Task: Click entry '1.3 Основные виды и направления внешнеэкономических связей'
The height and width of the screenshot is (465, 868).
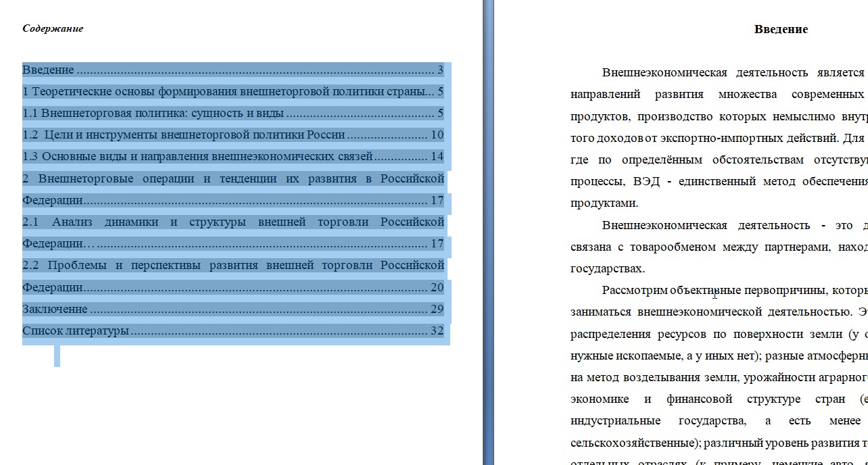Action: (233, 156)
